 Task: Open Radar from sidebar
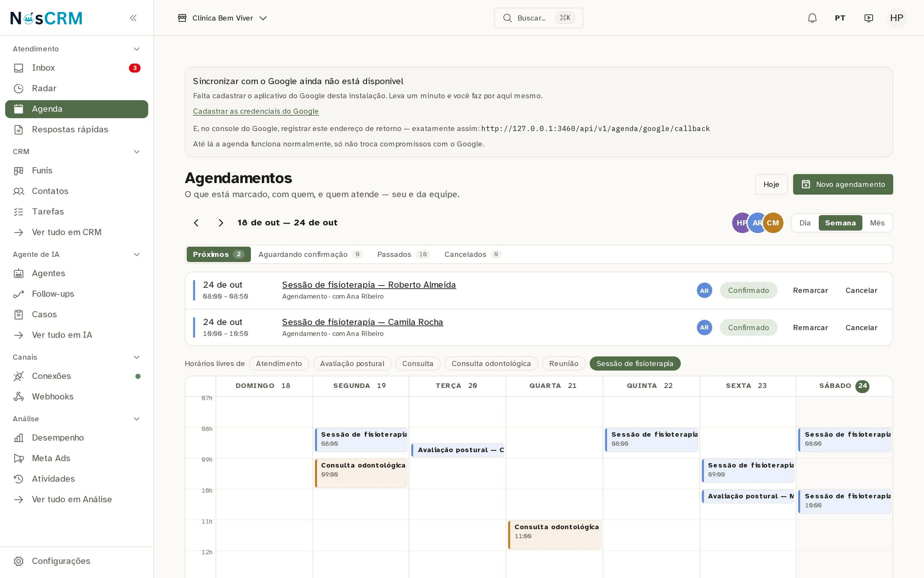pyautogui.click(x=77, y=88)
